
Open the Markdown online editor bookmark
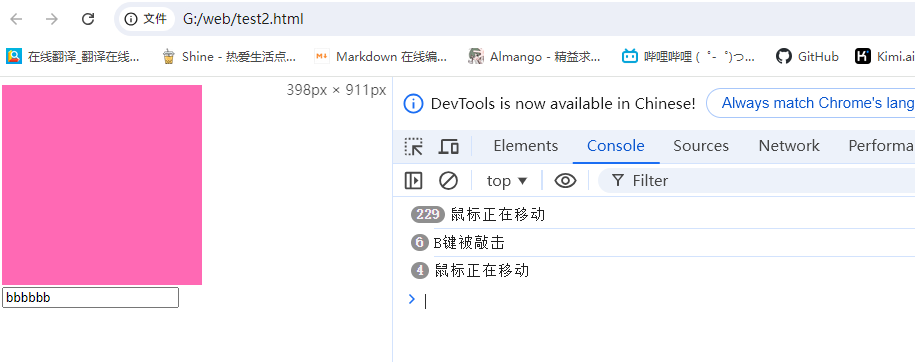[380, 57]
